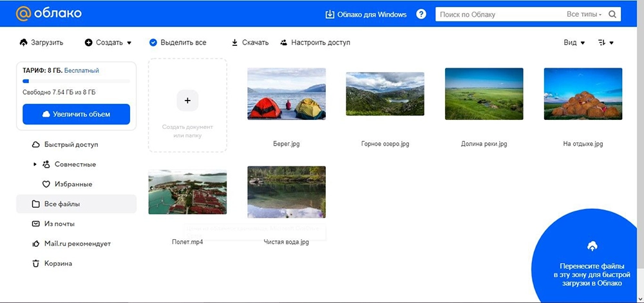The height and width of the screenshot is (303, 644).
Task: Click the Корзина trash bin icon
Action: point(35,264)
